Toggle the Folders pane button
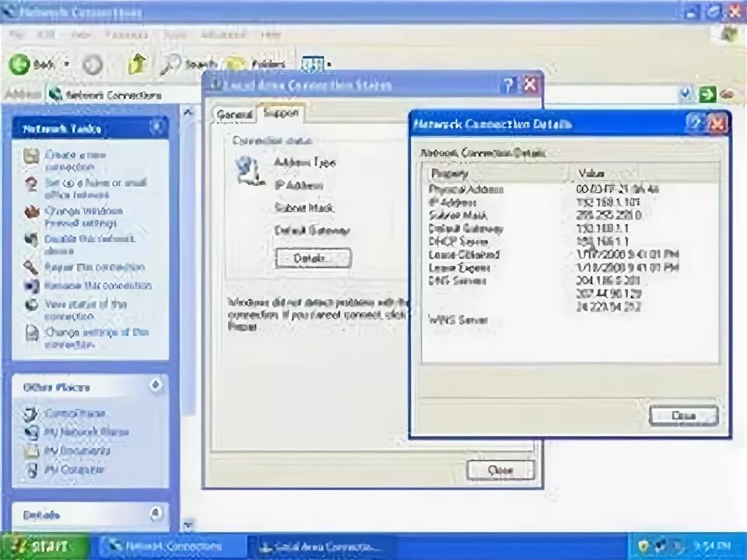Screen dimensions: 747x560 tap(256, 65)
